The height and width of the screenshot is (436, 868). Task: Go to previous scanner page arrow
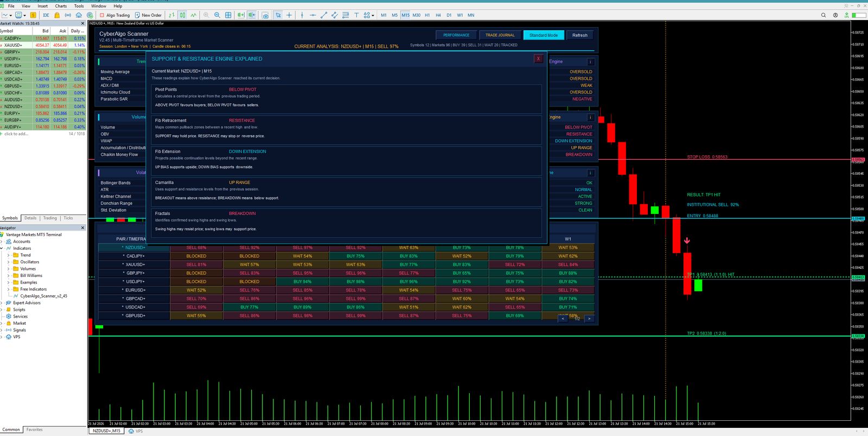(x=563, y=319)
